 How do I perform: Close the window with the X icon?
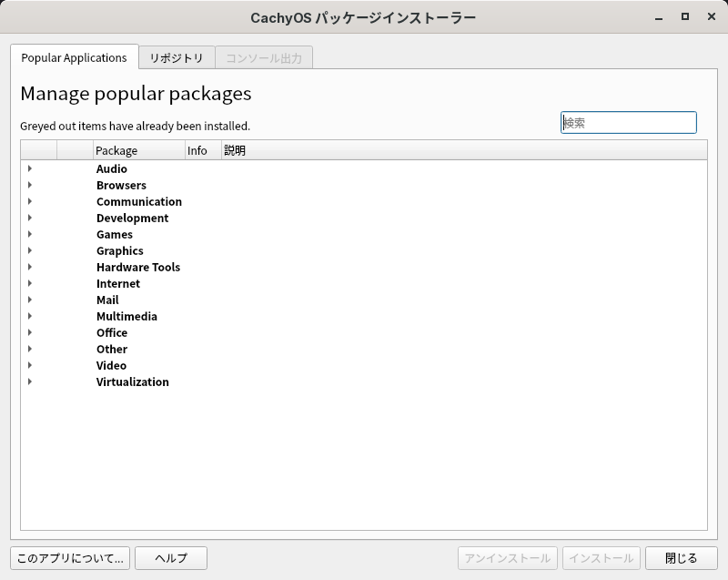point(711,16)
